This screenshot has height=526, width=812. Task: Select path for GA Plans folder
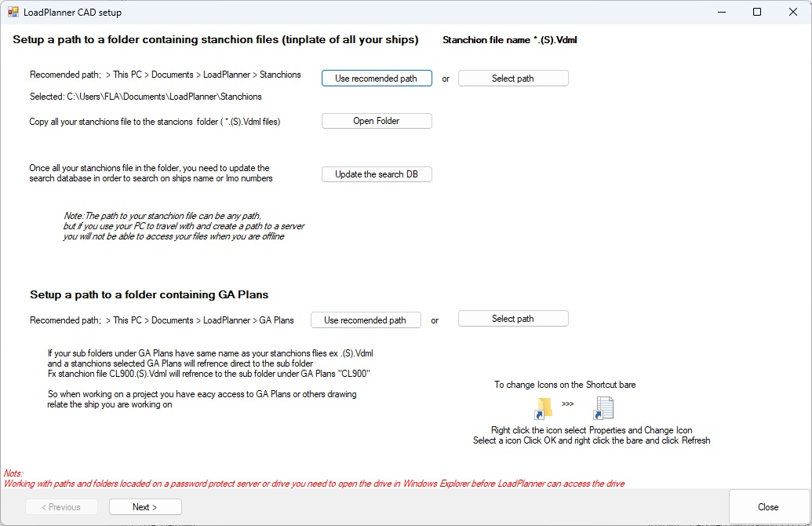pyautogui.click(x=513, y=319)
